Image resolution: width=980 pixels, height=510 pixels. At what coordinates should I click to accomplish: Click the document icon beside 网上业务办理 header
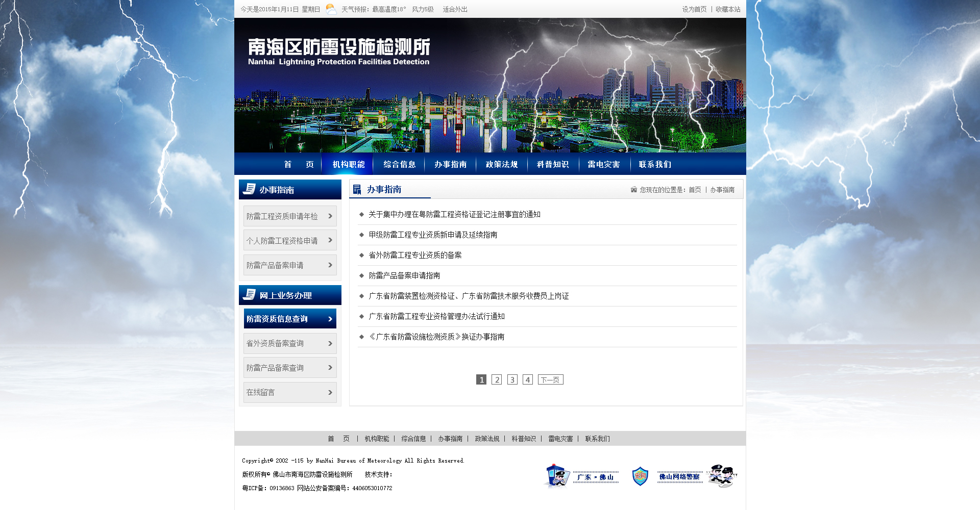(x=250, y=295)
